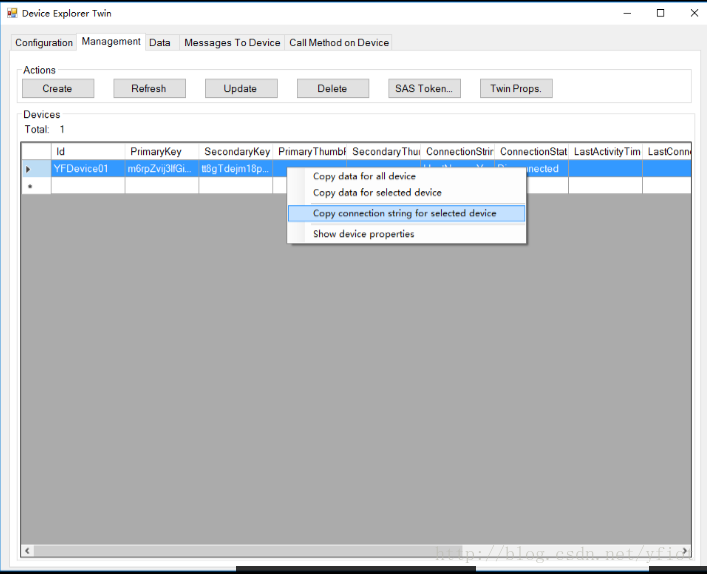Maximize the Device Explorer Twin window

pos(661,13)
